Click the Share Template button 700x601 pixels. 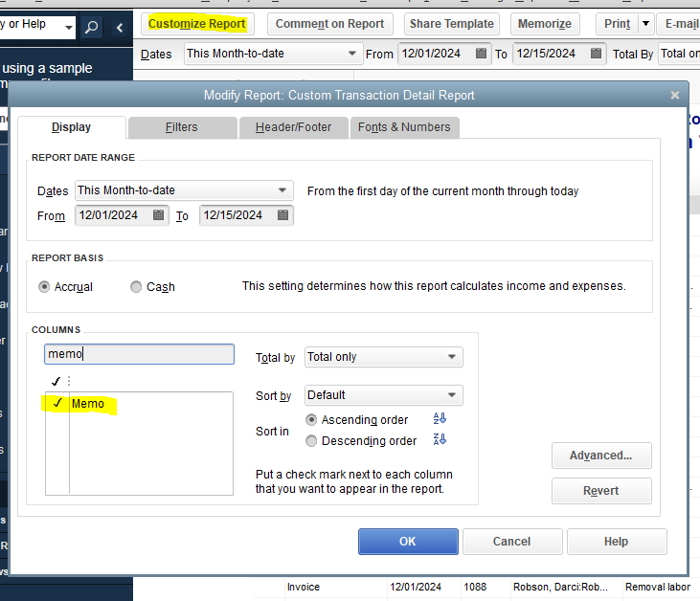click(x=451, y=24)
